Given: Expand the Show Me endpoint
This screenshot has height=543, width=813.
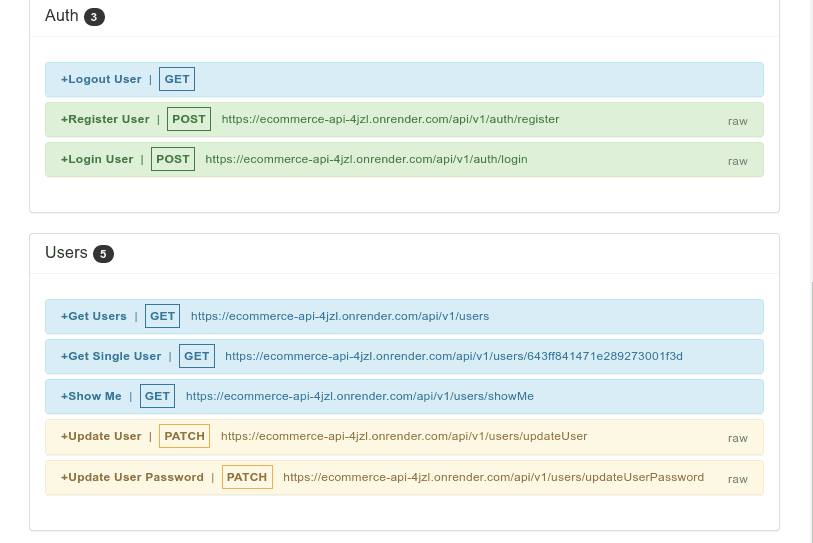Looking at the screenshot, I should pos(91,396).
